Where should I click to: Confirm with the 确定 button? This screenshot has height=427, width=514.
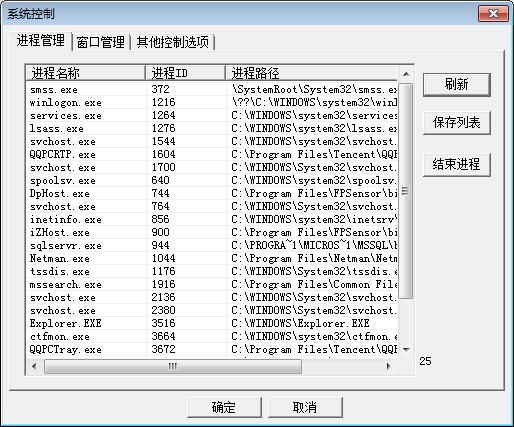(x=224, y=407)
